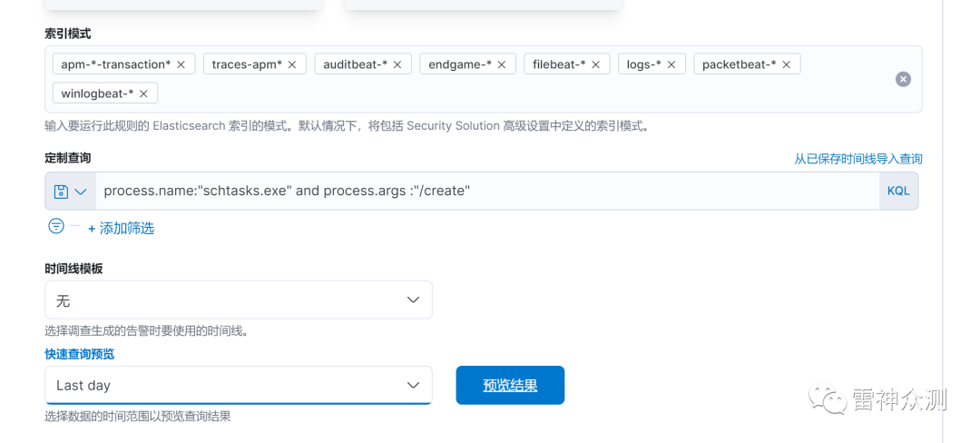The image size is (980, 443).
Task: Click the 索引模式 field label
Action: pyautogui.click(x=67, y=33)
